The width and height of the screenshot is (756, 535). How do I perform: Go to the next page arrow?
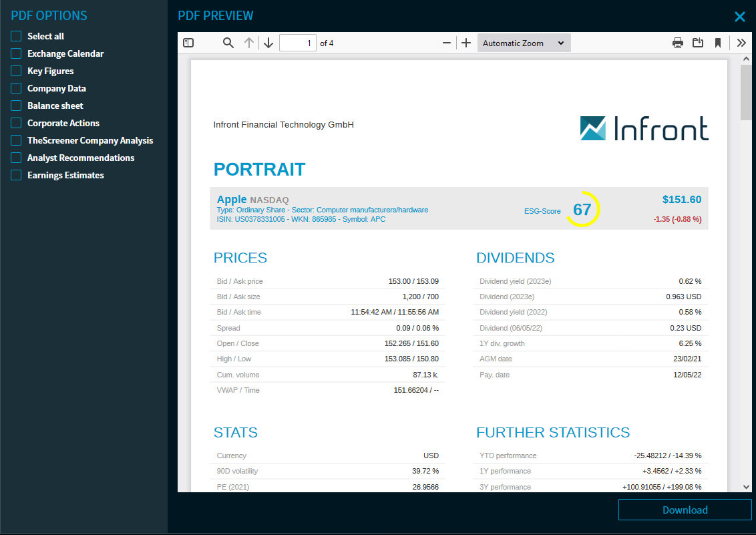click(x=268, y=43)
